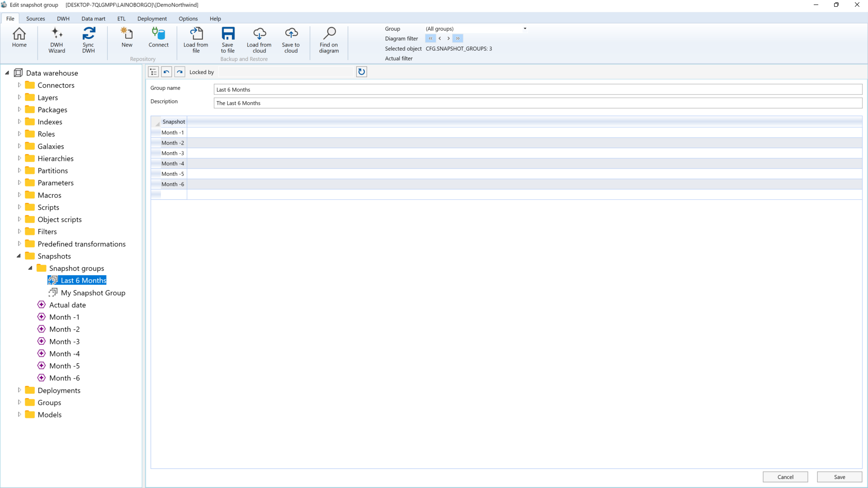
Task: Open the ETL menu tab
Action: pyautogui.click(x=121, y=19)
